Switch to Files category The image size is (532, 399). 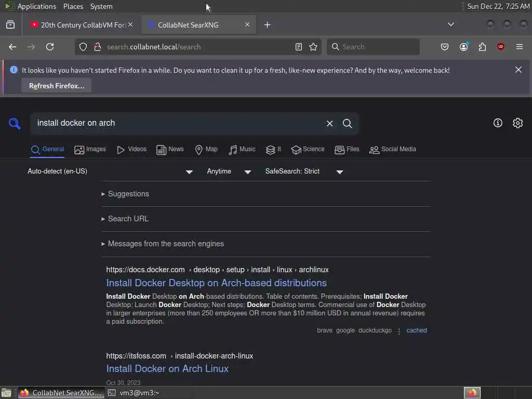click(x=347, y=149)
